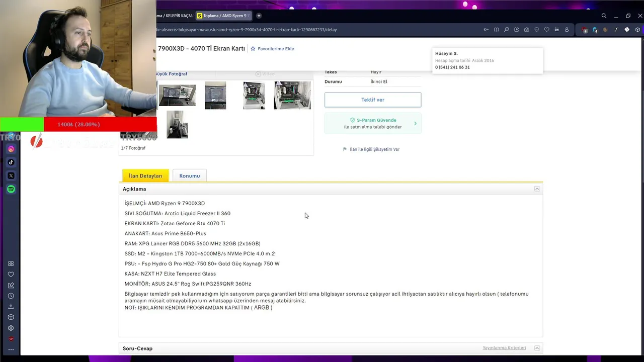Open Spotify player in the sidebar
The image size is (644, 362).
point(11,189)
